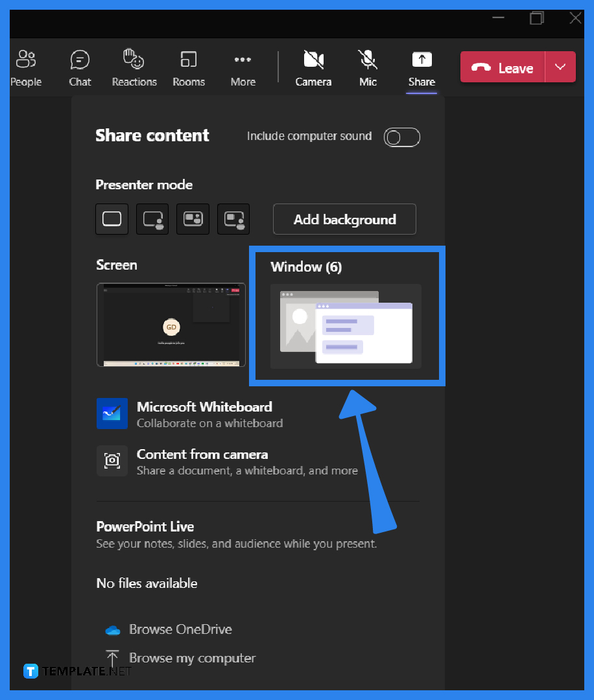The height and width of the screenshot is (700, 594).
Task: Open the Reactions menu
Action: [x=134, y=67]
